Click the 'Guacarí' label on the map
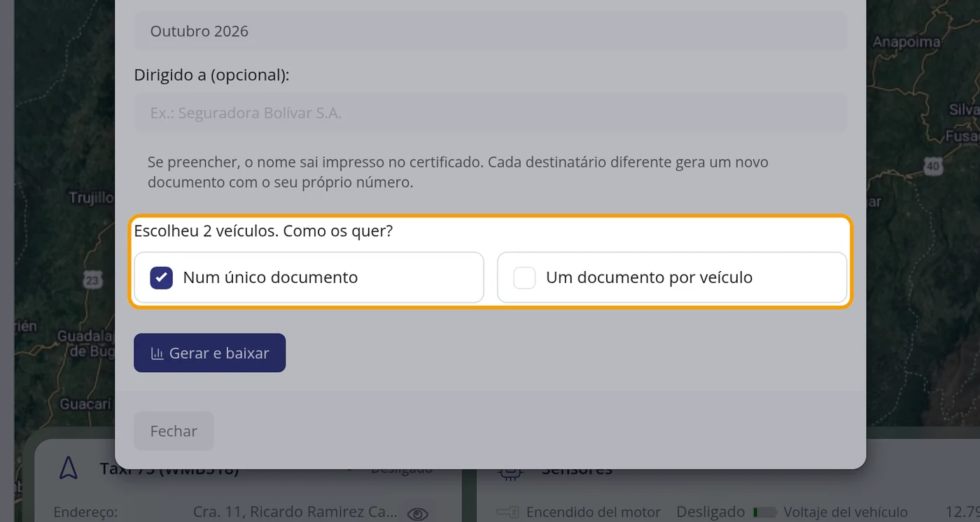 pyautogui.click(x=85, y=404)
